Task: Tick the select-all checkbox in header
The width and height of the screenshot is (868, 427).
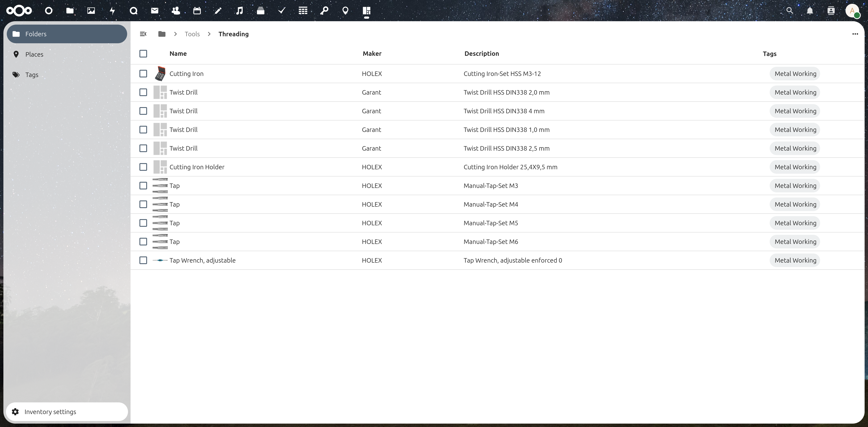Action: 143,54
